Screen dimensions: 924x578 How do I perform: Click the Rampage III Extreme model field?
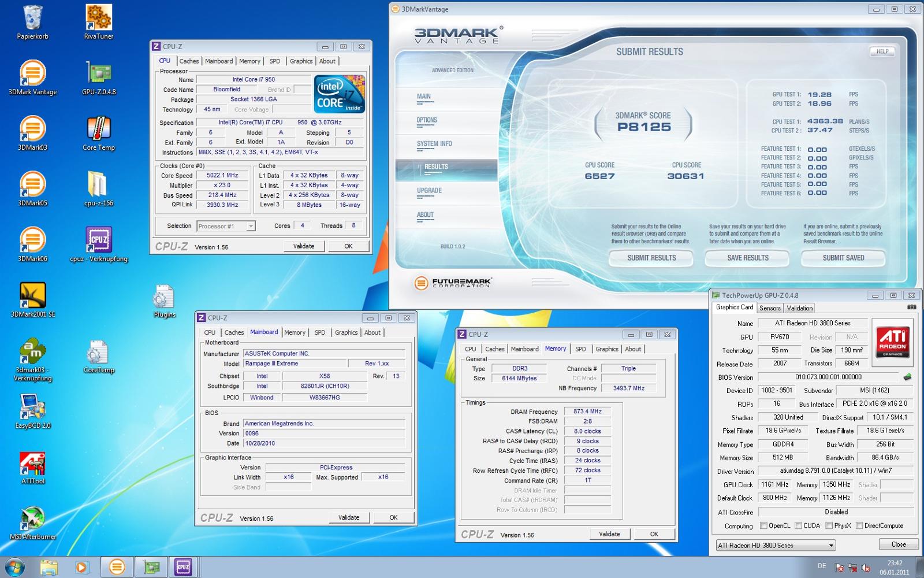(x=294, y=364)
